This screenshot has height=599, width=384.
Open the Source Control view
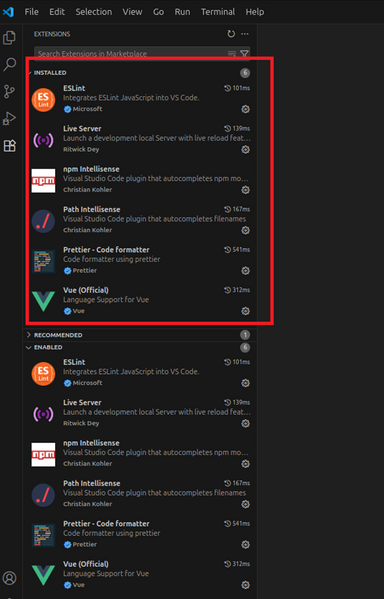click(10, 92)
